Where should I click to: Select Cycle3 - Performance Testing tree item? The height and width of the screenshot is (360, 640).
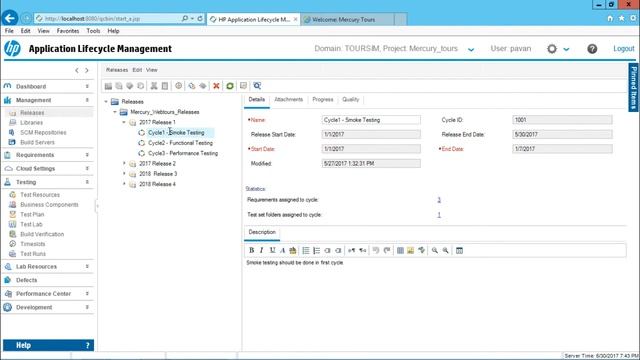183,153
